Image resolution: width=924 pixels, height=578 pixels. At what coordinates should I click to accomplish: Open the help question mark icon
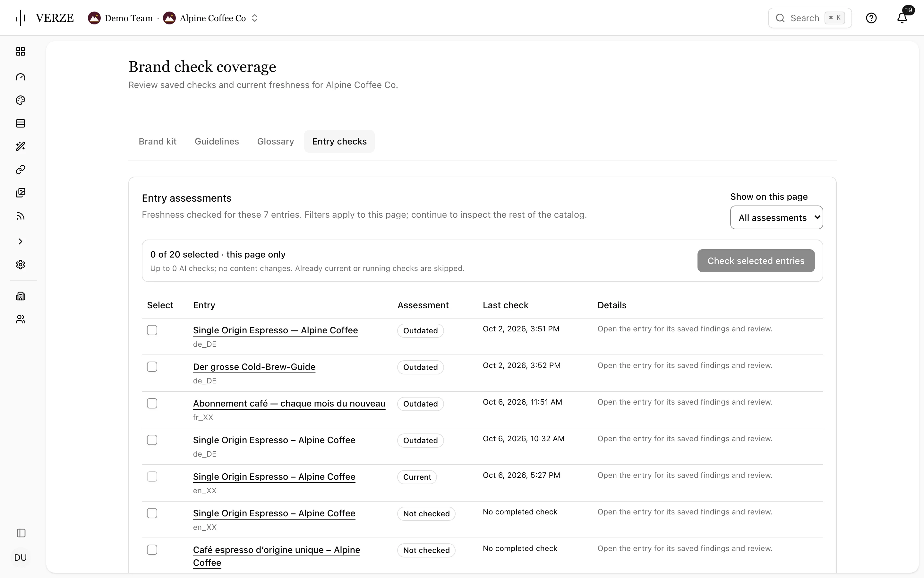click(871, 18)
